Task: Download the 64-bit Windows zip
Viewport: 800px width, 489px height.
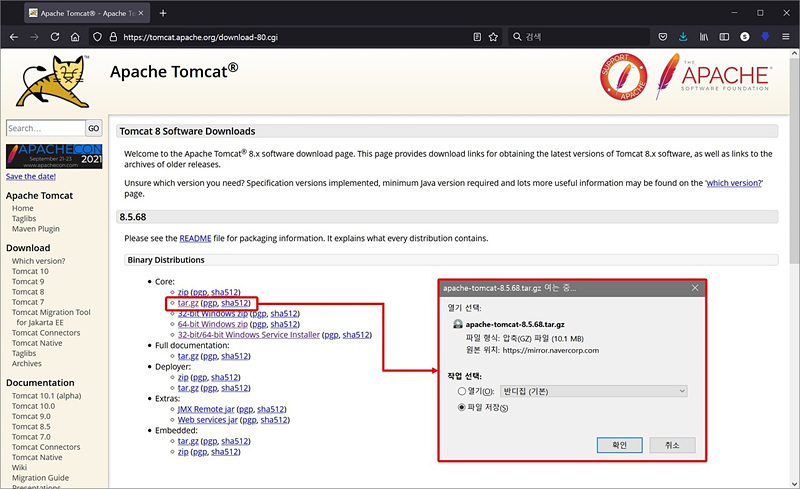Action: (213, 324)
